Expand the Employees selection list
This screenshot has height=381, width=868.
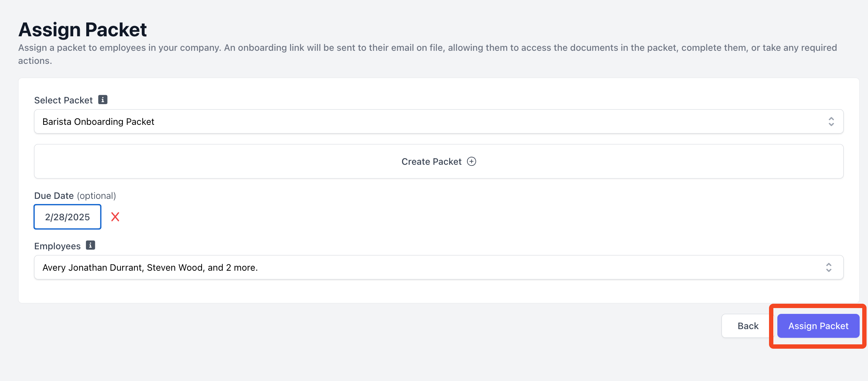pos(435,267)
